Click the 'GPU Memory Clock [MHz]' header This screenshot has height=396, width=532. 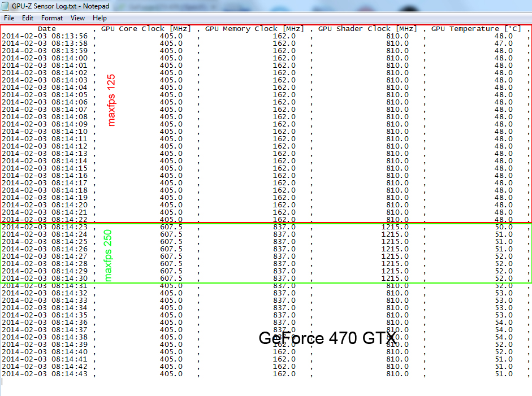tap(254, 29)
